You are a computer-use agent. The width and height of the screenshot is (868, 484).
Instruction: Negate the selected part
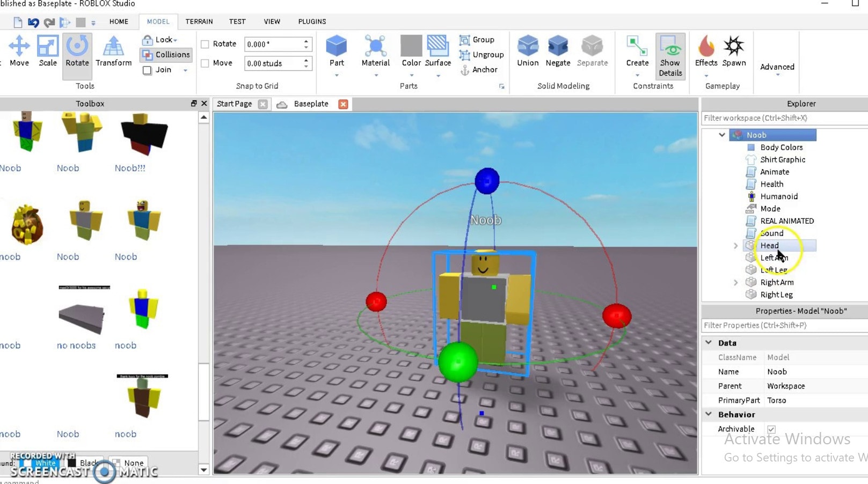point(558,52)
